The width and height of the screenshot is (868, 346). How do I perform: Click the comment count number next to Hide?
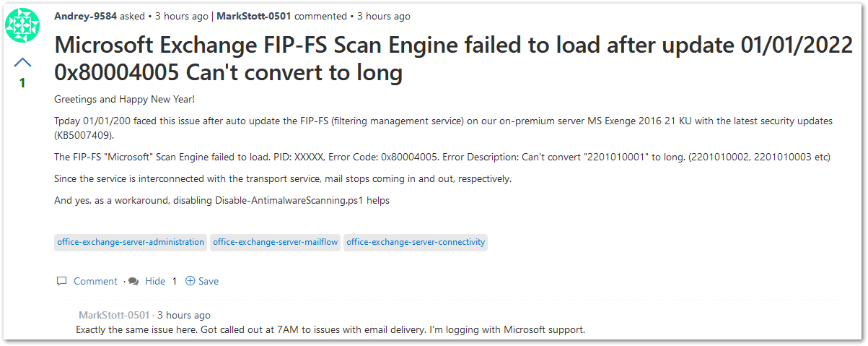point(174,281)
